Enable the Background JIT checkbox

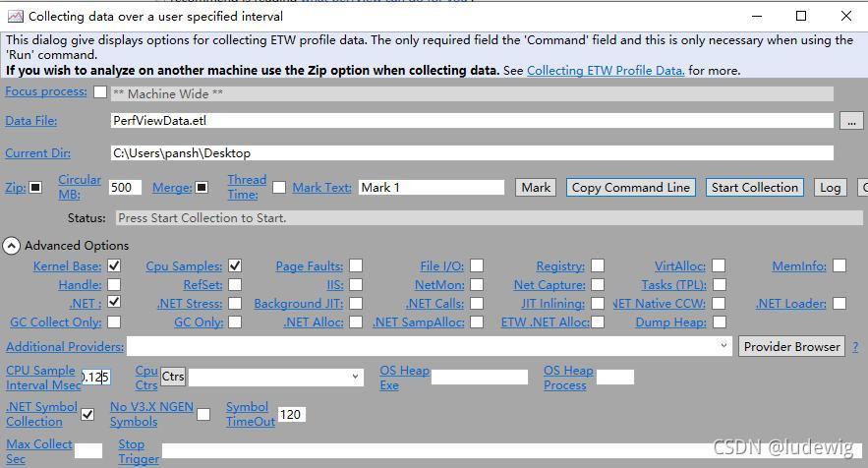[356, 304]
